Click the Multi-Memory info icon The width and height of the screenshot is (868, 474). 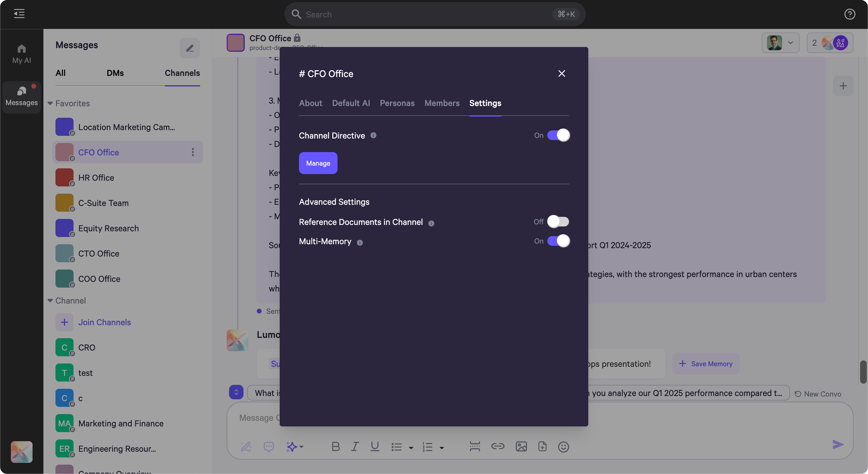[x=360, y=242]
